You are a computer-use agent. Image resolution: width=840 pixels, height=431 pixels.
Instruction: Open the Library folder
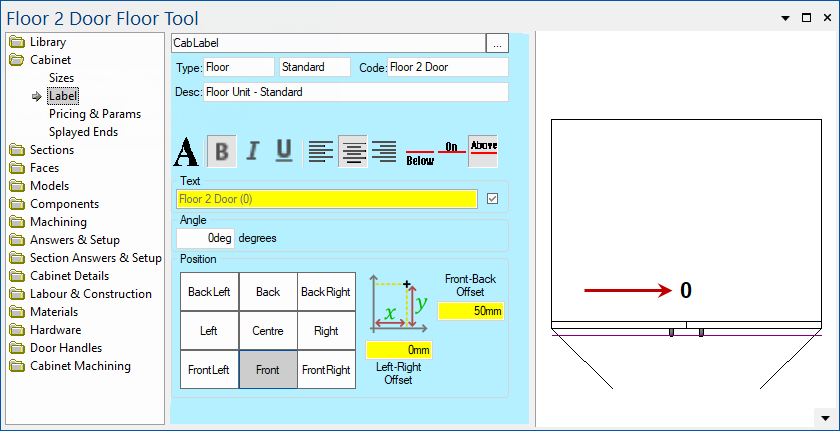38,42
